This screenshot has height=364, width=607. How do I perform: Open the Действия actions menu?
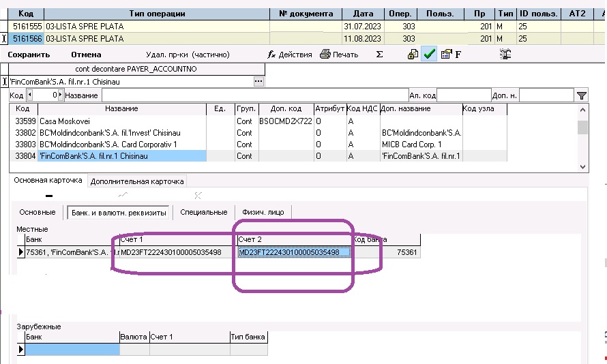(x=290, y=55)
